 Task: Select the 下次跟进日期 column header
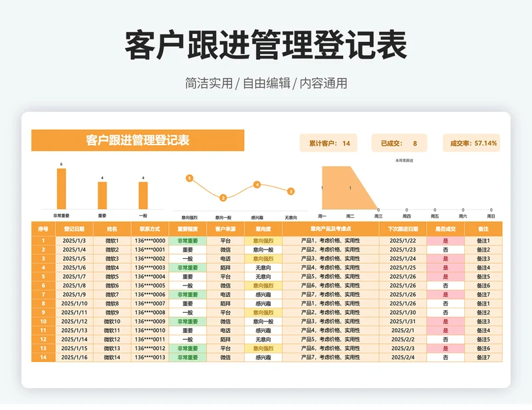[403, 229]
